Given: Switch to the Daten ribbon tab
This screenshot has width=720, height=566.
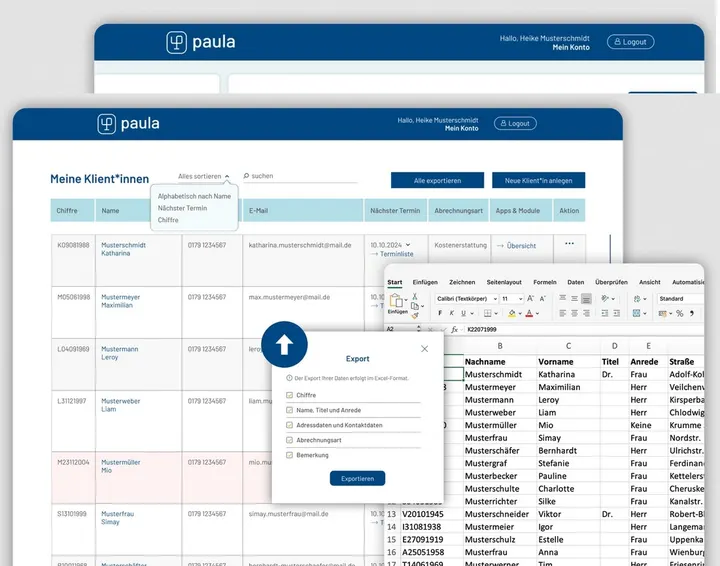Looking at the screenshot, I should pyautogui.click(x=575, y=282).
